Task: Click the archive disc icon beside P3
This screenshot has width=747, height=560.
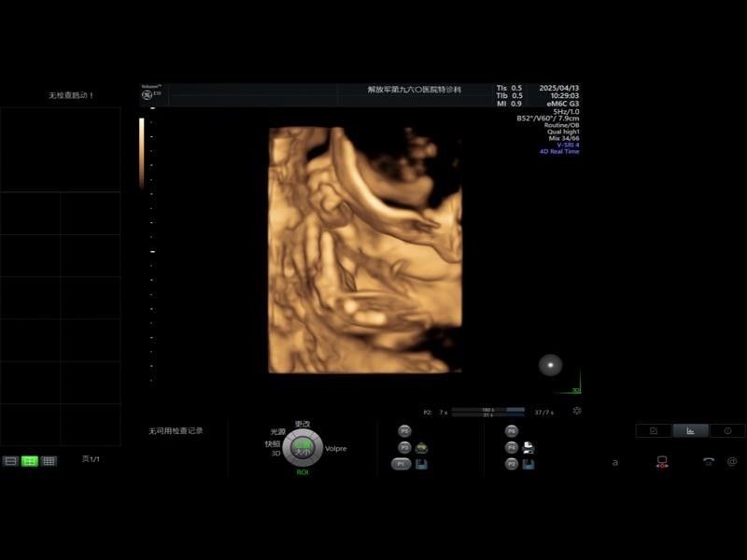Action: (422, 448)
